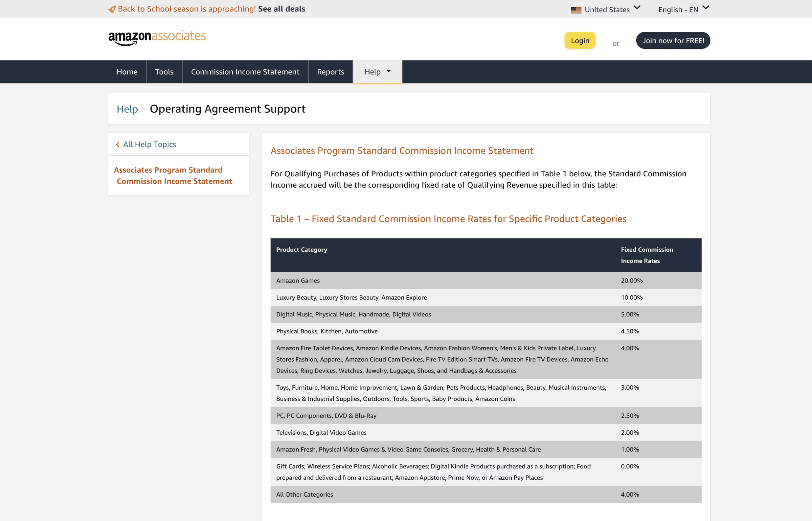
Task: Click the US flag icon
Action: pos(576,10)
